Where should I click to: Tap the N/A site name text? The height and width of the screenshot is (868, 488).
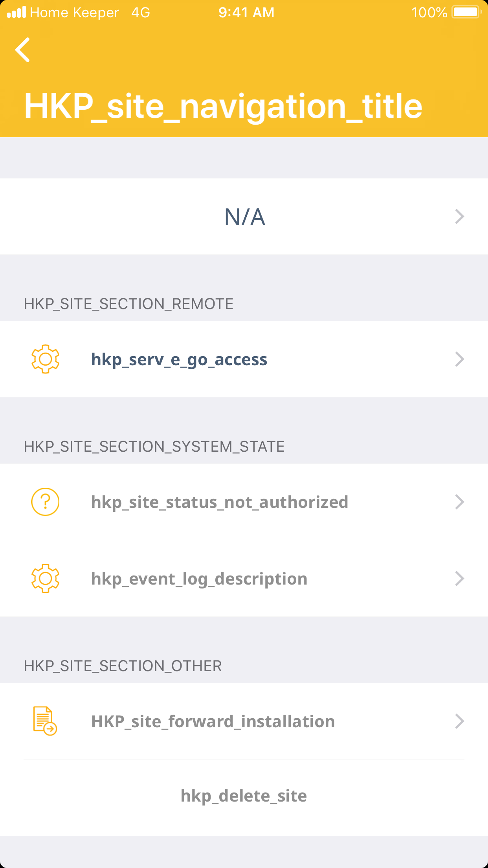pyautogui.click(x=244, y=217)
